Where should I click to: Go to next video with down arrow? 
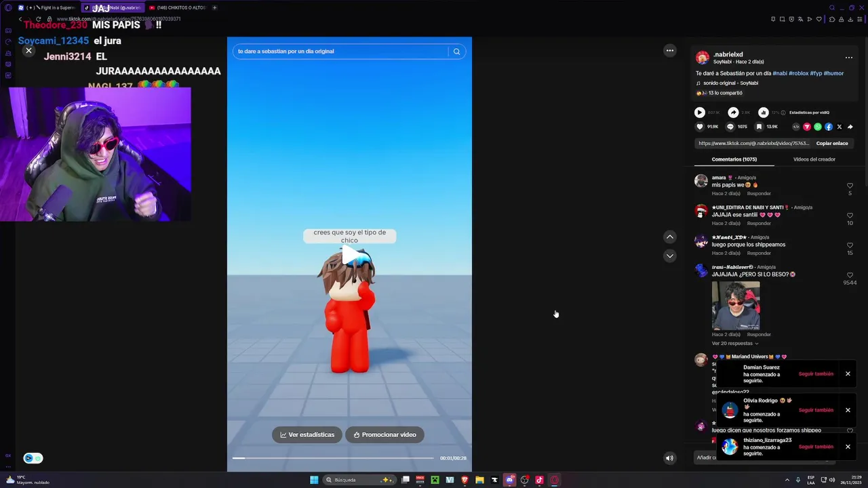(x=669, y=256)
